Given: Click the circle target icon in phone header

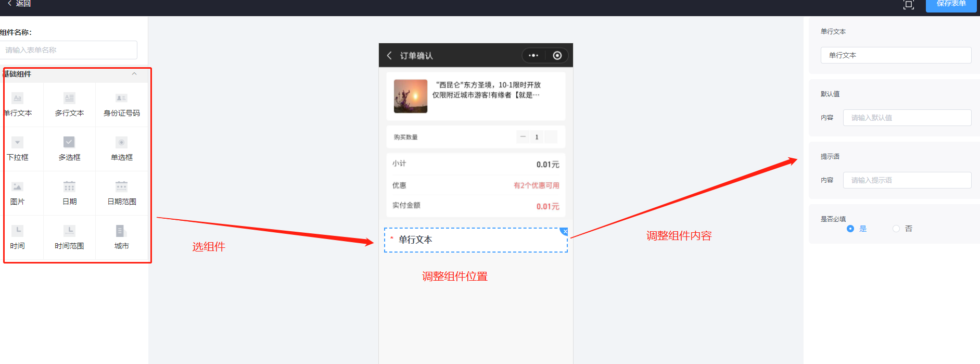Looking at the screenshot, I should coord(557,55).
